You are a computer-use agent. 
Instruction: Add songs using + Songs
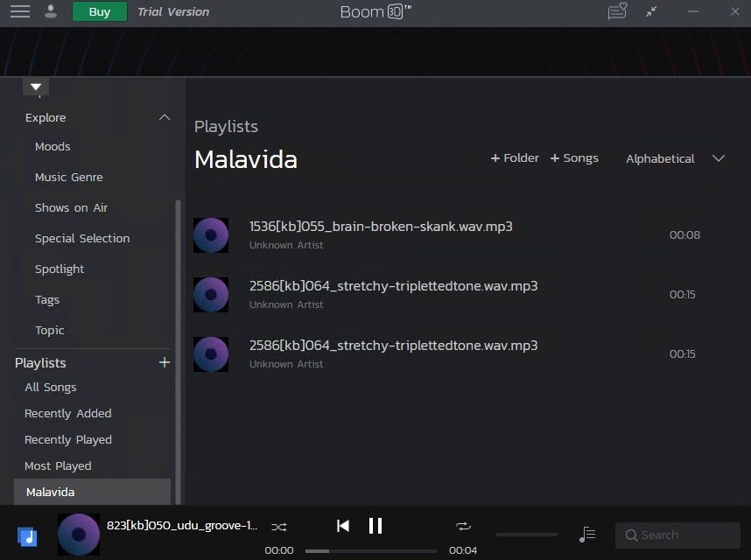[x=574, y=158]
